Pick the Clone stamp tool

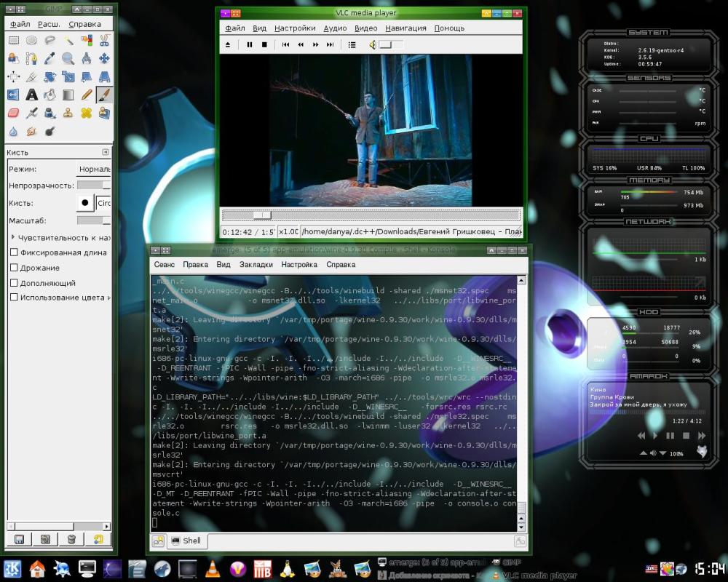tap(68, 113)
